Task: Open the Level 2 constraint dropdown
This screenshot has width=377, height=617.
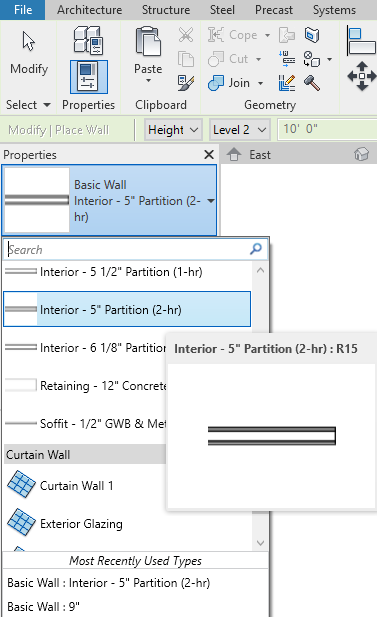Action: [240, 130]
